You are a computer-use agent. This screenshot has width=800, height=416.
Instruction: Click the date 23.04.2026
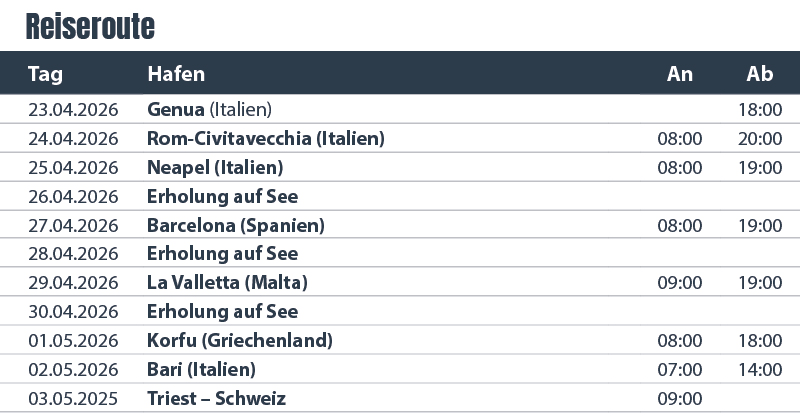tap(73, 108)
